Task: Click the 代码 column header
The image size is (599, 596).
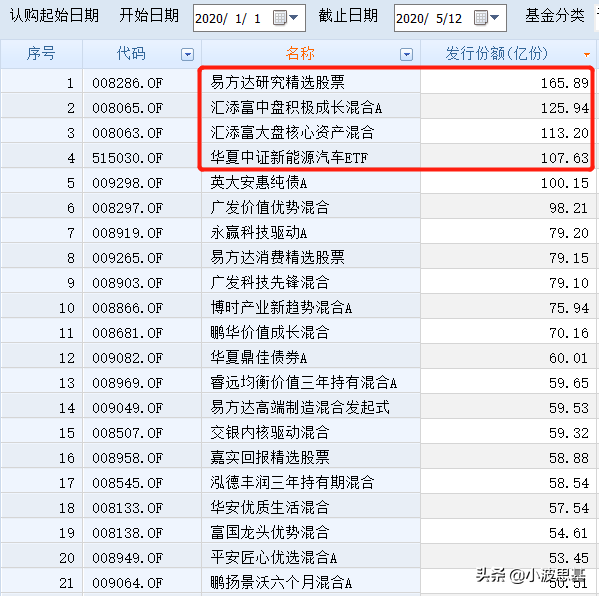Action: pyautogui.click(x=131, y=53)
